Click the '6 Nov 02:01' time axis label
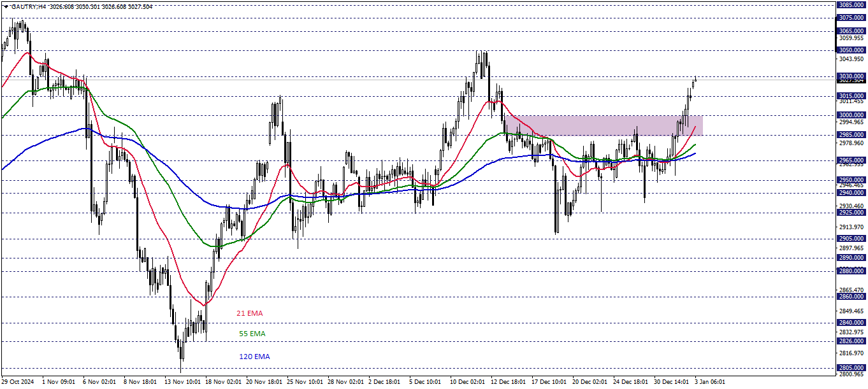This screenshot has height=389, width=868. (99, 382)
